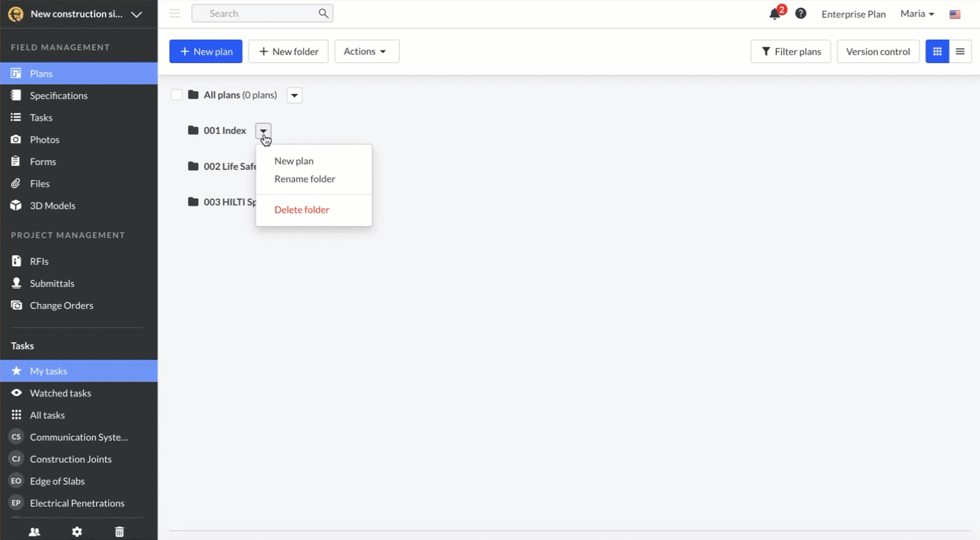Viewport: 980px width, 540px height.
Task: Open Version control
Action: pos(877,51)
